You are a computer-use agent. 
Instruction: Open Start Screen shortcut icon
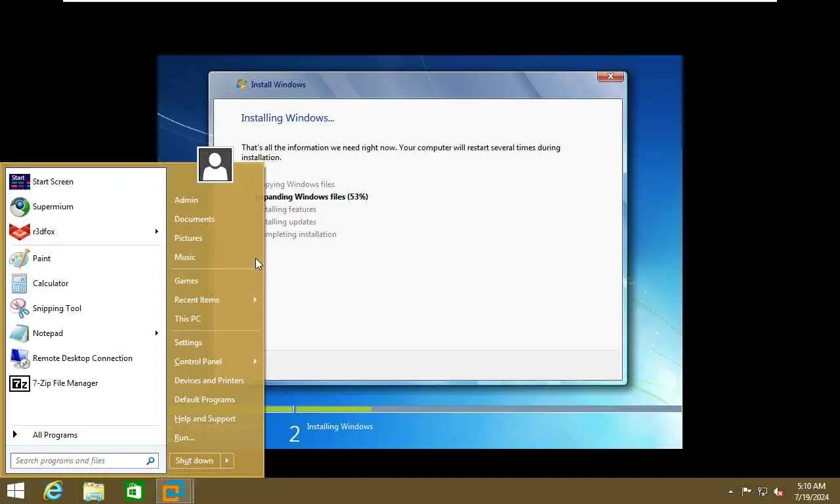tap(20, 182)
